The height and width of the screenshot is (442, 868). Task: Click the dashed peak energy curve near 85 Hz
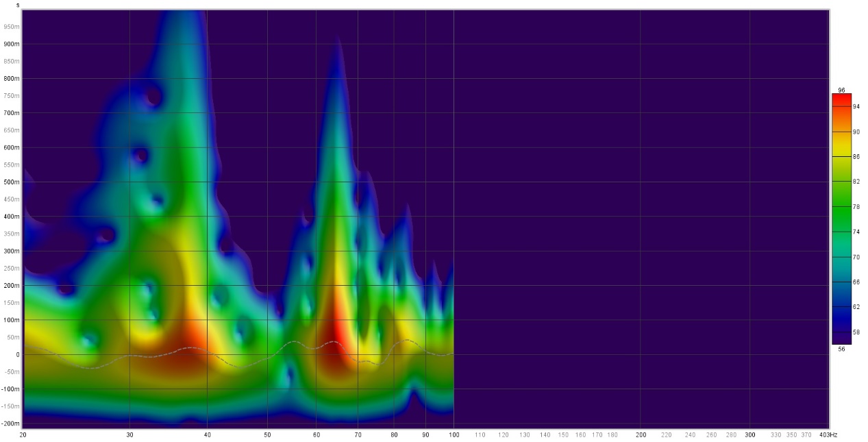pyautogui.click(x=408, y=340)
